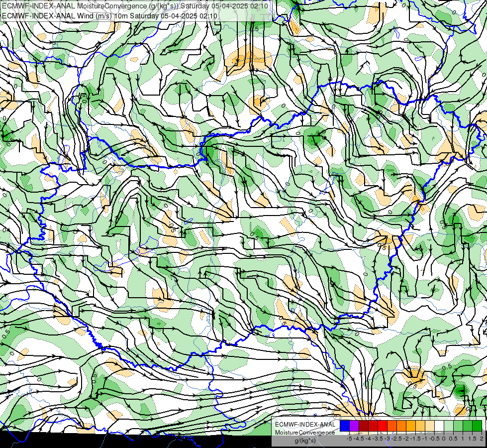Click the legend label 'ECMWF-INDEX-ANAL'

pos(305,425)
